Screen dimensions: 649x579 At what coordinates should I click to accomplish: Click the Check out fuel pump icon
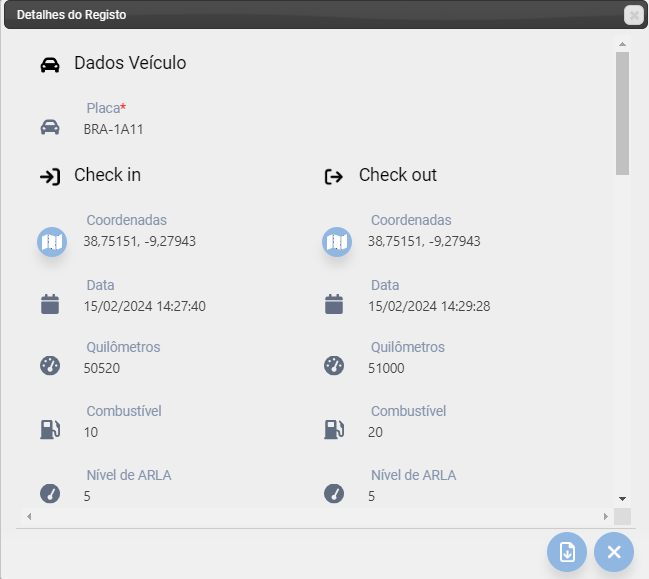(x=334, y=429)
